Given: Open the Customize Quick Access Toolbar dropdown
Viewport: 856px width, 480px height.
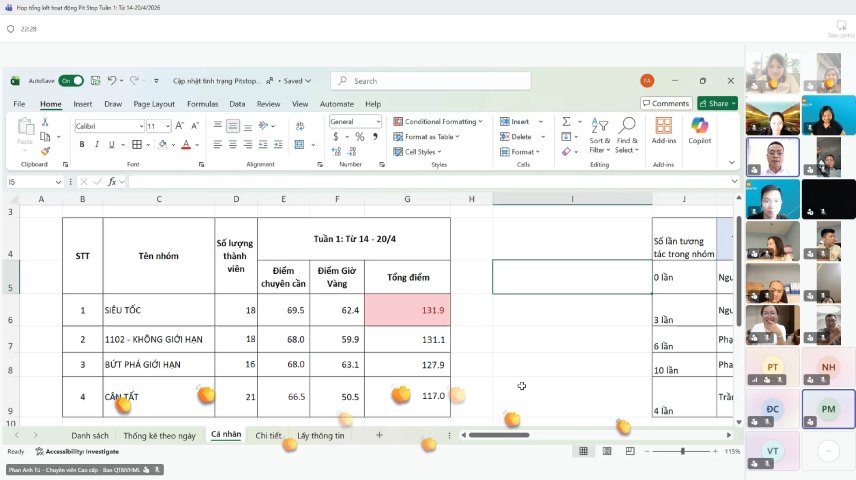Looking at the screenshot, I should (x=156, y=81).
